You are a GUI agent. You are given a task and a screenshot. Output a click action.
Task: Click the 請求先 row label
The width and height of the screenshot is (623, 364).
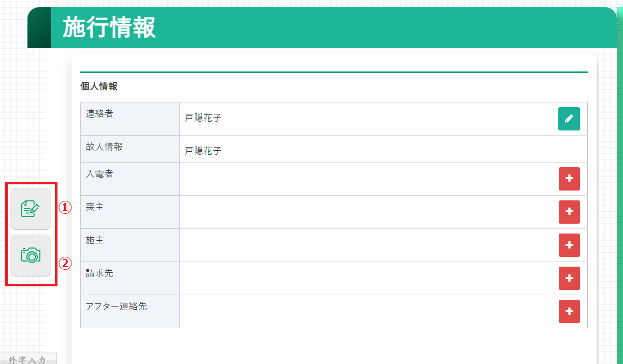(x=99, y=273)
